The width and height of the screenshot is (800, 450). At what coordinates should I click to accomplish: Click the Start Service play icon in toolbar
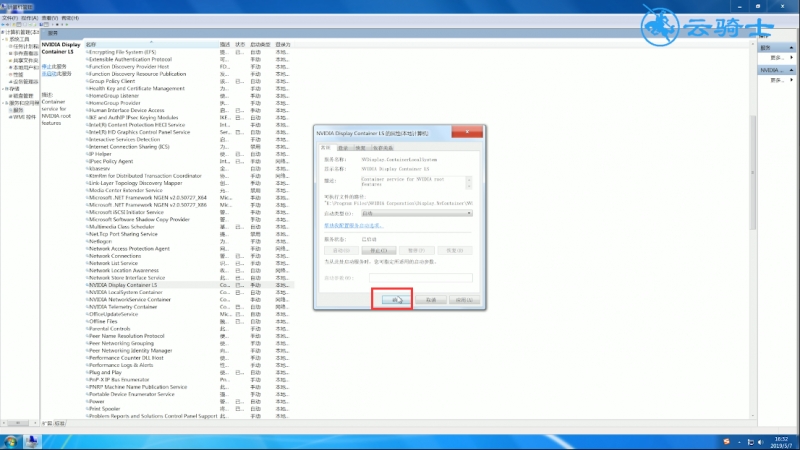[x=53, y=24]
